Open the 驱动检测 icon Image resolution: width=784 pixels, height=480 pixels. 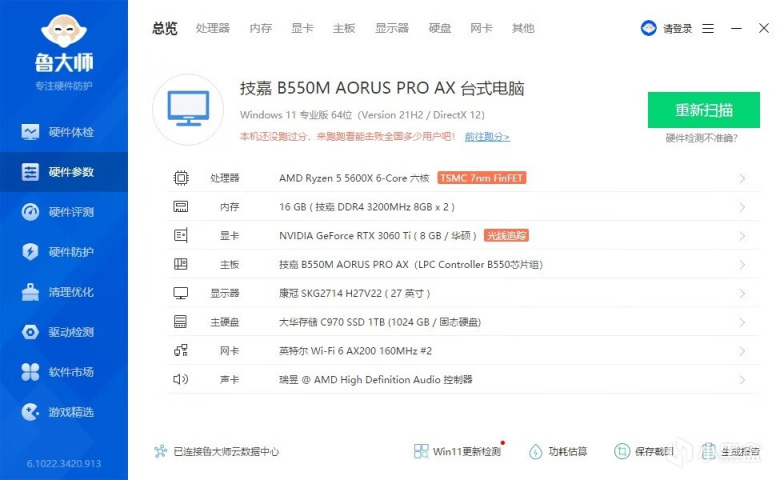tap(30, 332)
